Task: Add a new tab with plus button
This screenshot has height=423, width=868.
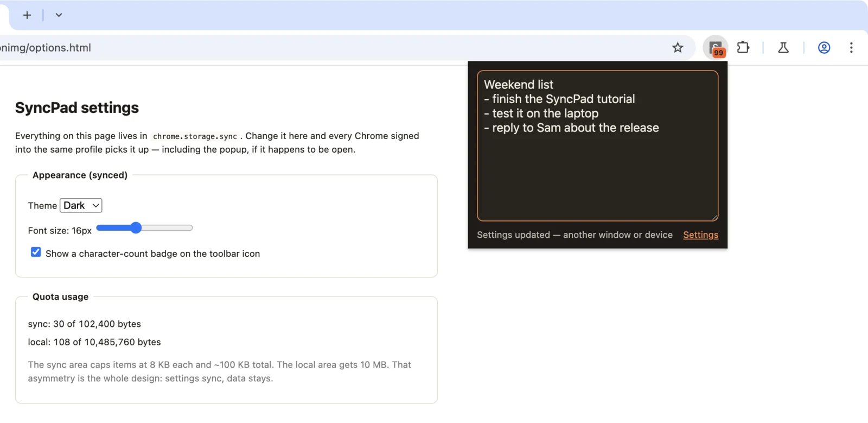Action: (27, 15)
